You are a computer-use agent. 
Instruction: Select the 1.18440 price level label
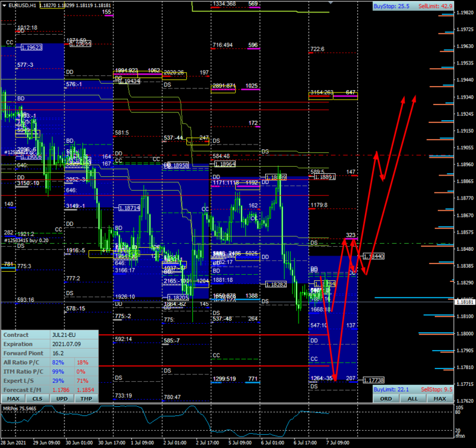[x=374, y=256]
